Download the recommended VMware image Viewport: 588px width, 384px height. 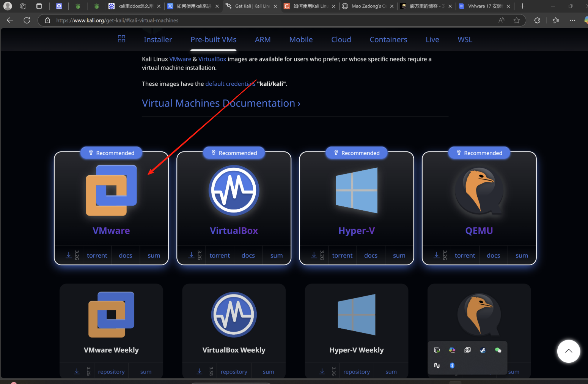69,255
